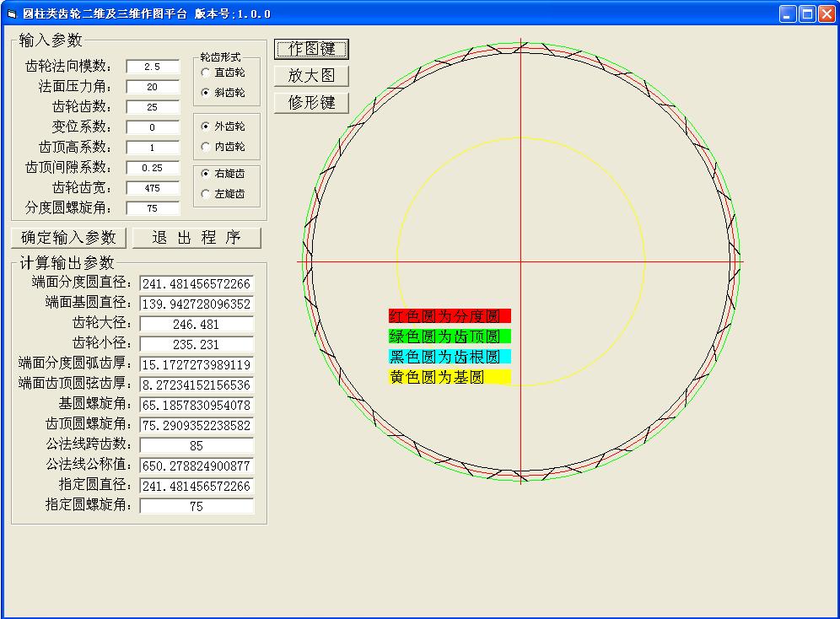Click the 作图键 button
Image resolution: width=840 pixels, height=619 pixels.
tap(311, 49)
